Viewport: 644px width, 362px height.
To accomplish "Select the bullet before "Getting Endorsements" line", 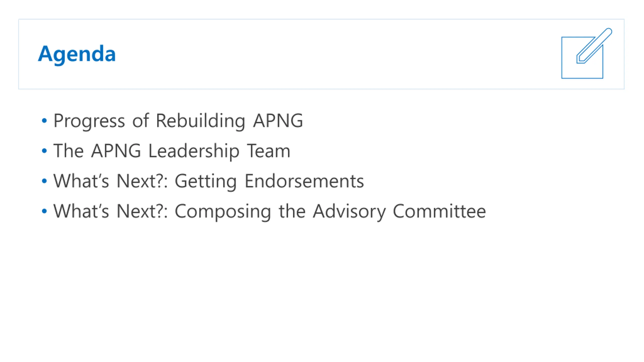I will [x=44, y=181].
